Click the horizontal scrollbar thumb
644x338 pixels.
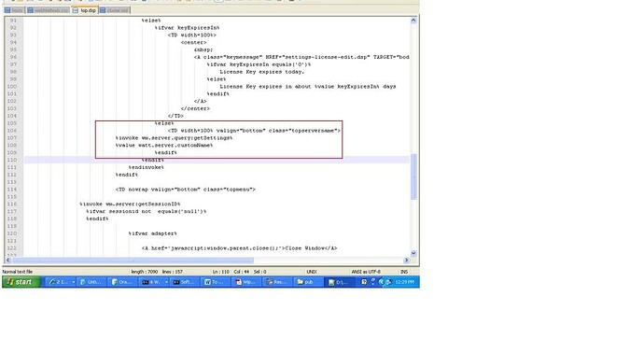[x=133, y=260]
